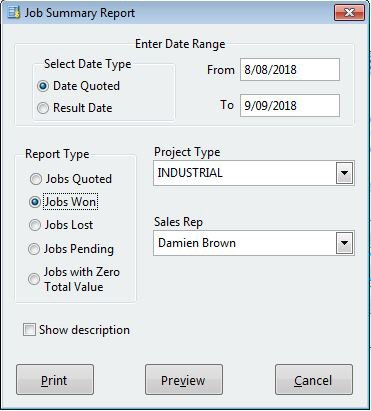Click the Print button
Image resolution: width=371 pixels, height=411 pixels.
tap(55, 380)
